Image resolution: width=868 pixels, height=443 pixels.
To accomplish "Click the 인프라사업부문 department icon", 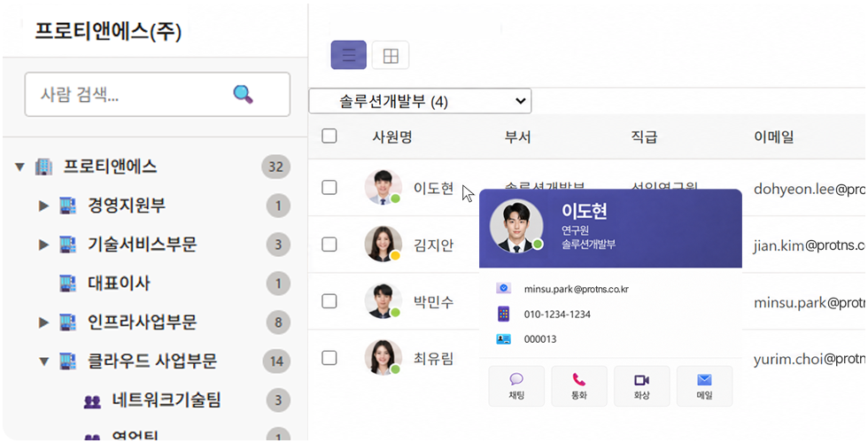I will [x=67, y=323].
